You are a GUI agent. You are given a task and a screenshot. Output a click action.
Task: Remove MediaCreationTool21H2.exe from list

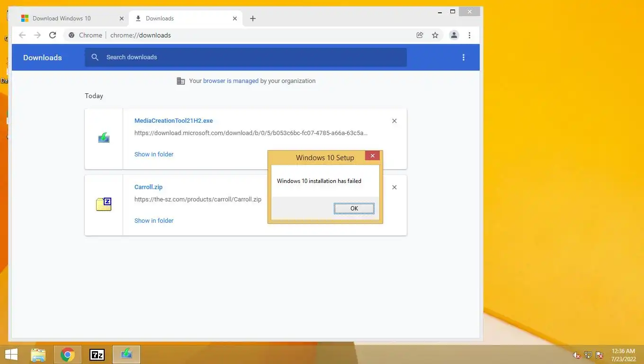pyautogui.click(x=394, y=121)
